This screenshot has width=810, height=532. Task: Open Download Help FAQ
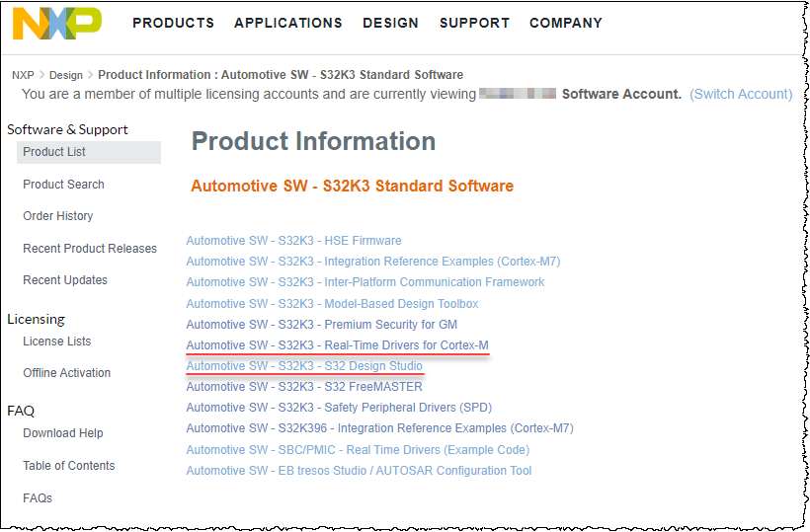click(63, 433)
